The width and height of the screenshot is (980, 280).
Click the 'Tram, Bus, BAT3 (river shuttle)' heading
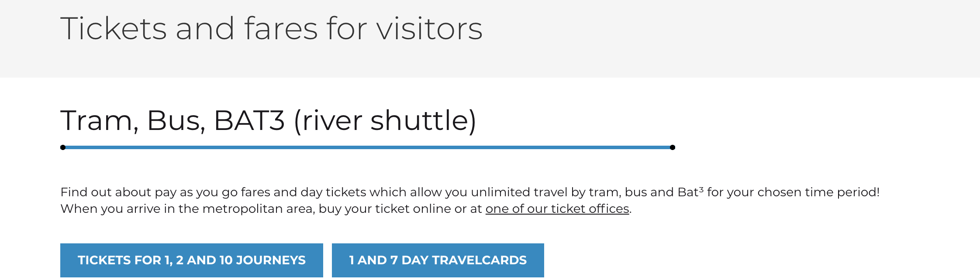coord(269,121)
